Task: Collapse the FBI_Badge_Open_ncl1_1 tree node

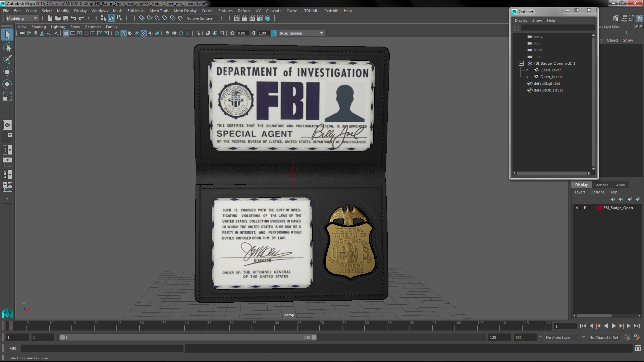Action: click(521, 63)
